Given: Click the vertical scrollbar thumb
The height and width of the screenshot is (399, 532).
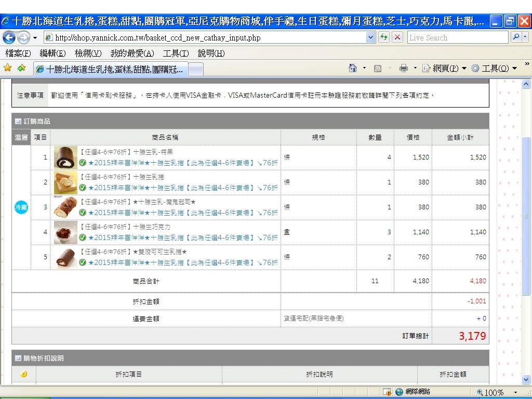Looking at the screenshot, I should coord(526,216).
